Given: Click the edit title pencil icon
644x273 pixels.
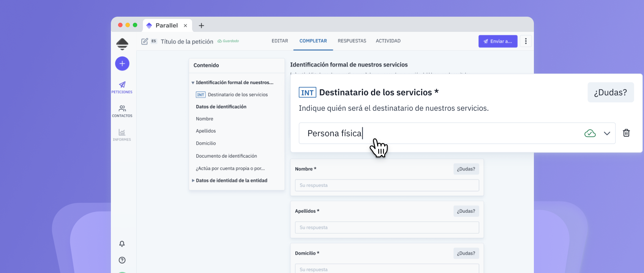Looking at the screenshot, I should (145, 41).
